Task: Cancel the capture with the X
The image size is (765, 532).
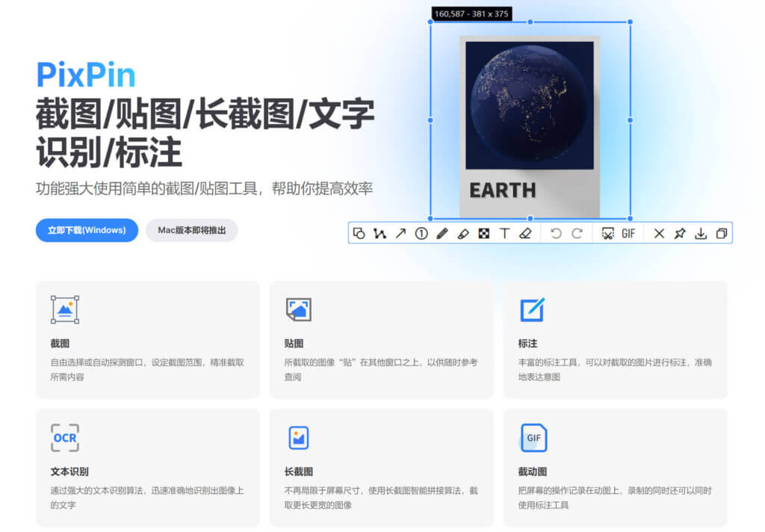Action: pos(660,233)
